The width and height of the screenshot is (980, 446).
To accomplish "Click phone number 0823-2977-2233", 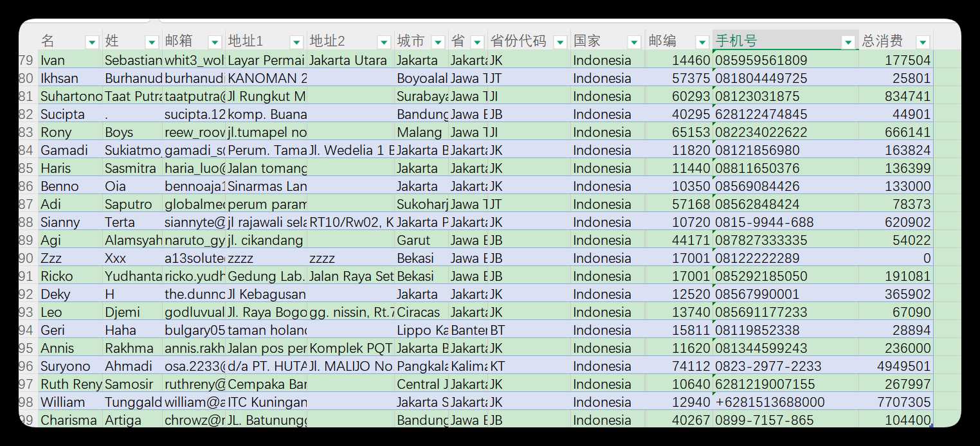I will [x=785, y=366].
